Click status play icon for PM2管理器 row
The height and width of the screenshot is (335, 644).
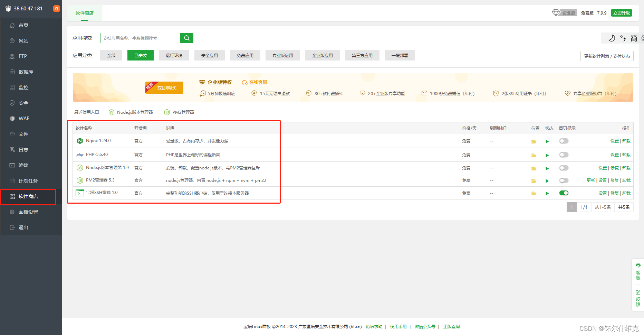[547, 181]
